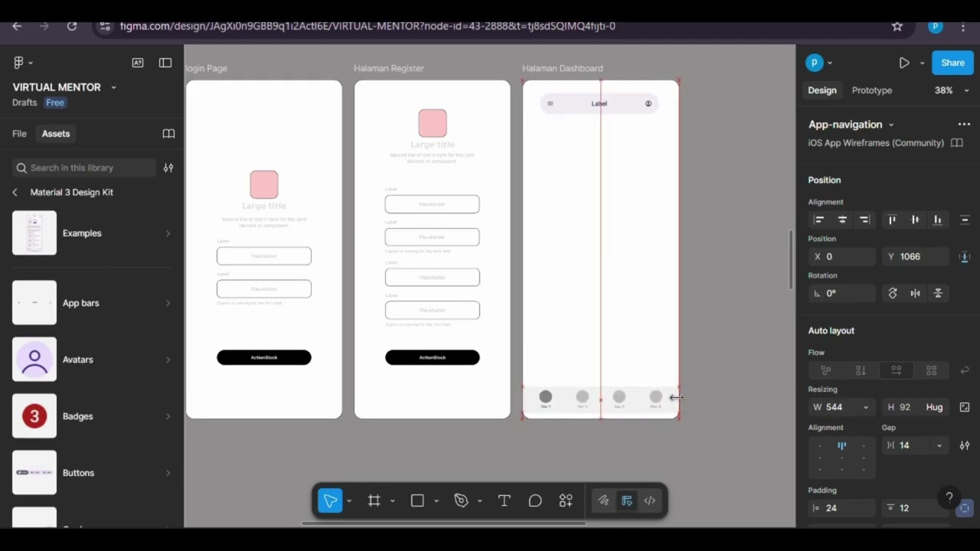Set flow to freeform layout
The image size is (980, 551).
coord(826,370)
